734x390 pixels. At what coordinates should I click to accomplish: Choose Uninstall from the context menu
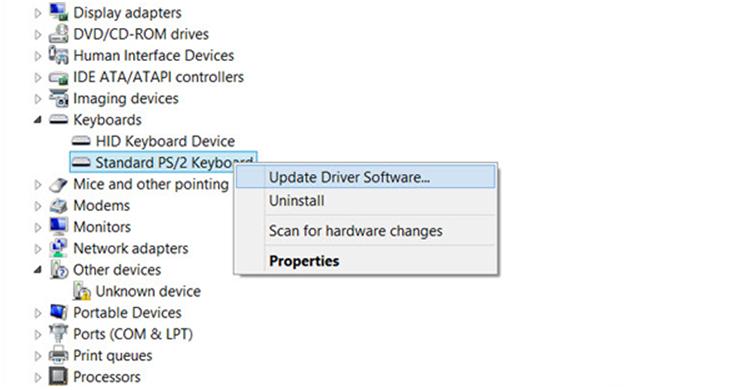point(365,201)
